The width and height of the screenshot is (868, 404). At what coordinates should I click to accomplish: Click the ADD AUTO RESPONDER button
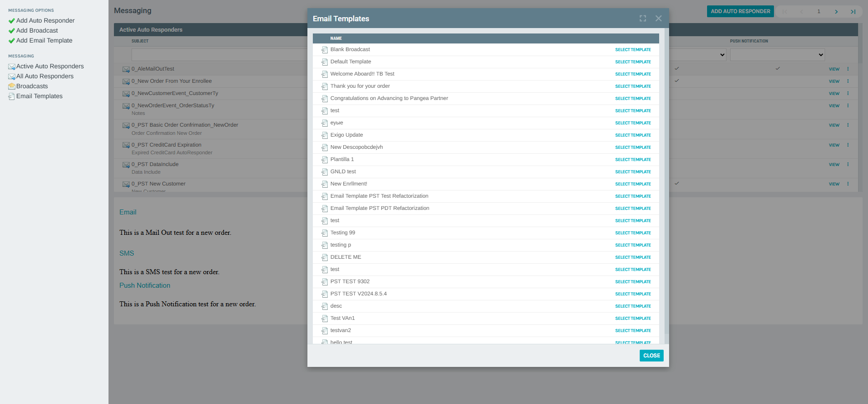click(740, 11)
